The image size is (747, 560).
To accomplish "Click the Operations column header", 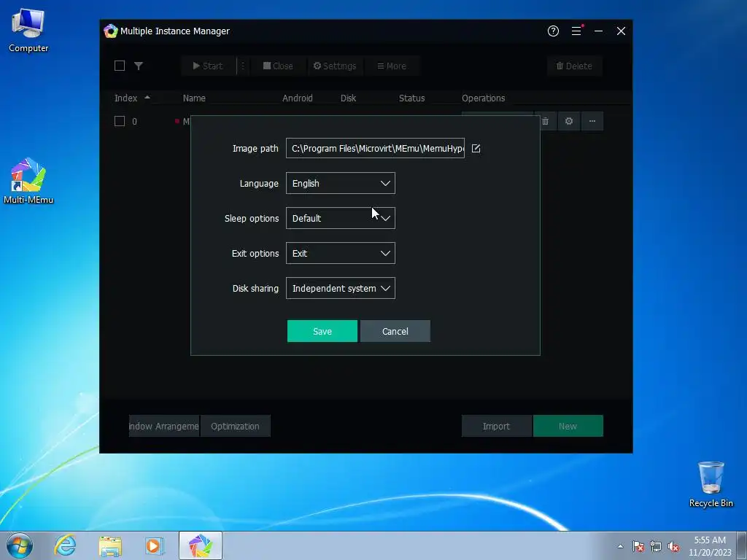I will click(x=483, y=98).
